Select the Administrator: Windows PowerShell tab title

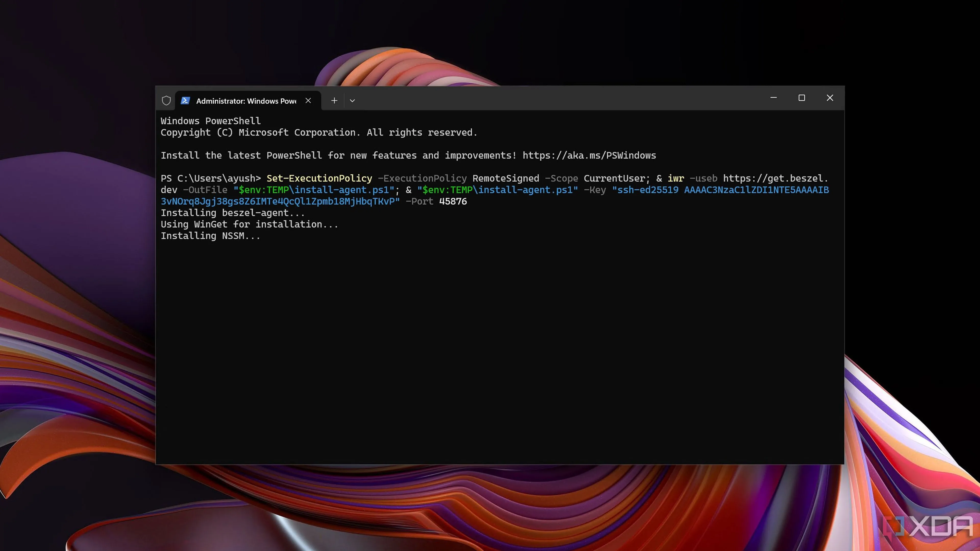(x=246, y=101)
